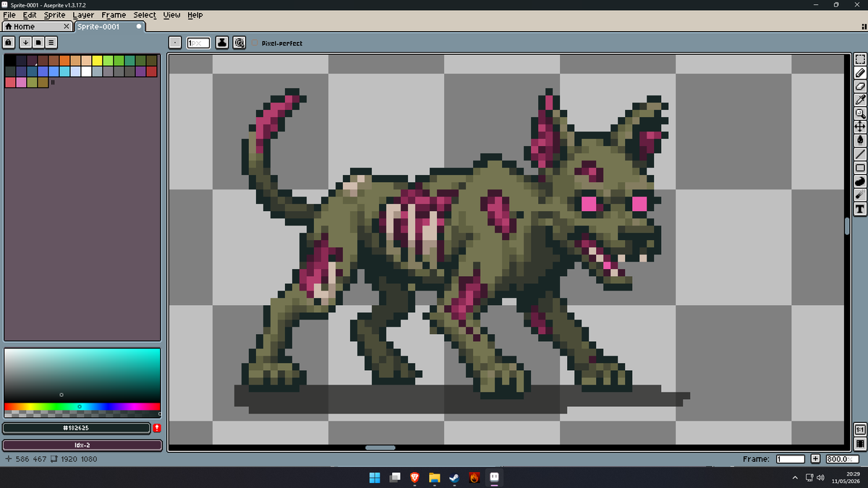Open the palette presets icon
This screenshot has height=488, width=868.
click(38, 43)
